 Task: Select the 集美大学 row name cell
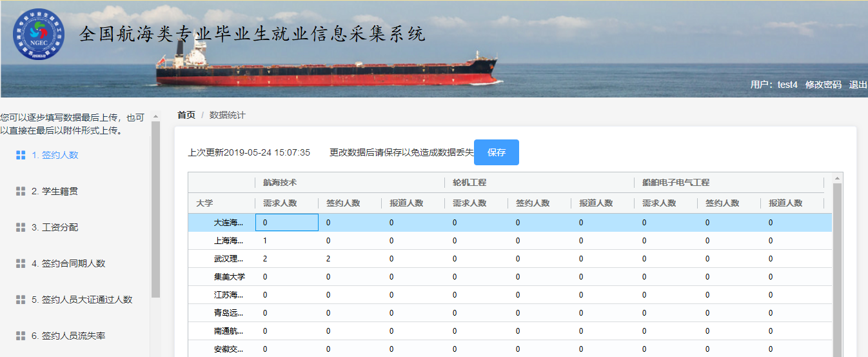click(x=229, y=277)
